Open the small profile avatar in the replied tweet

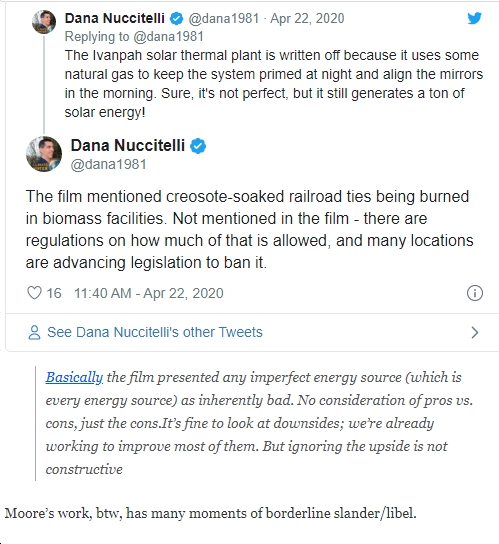click(x=44, y=22)
